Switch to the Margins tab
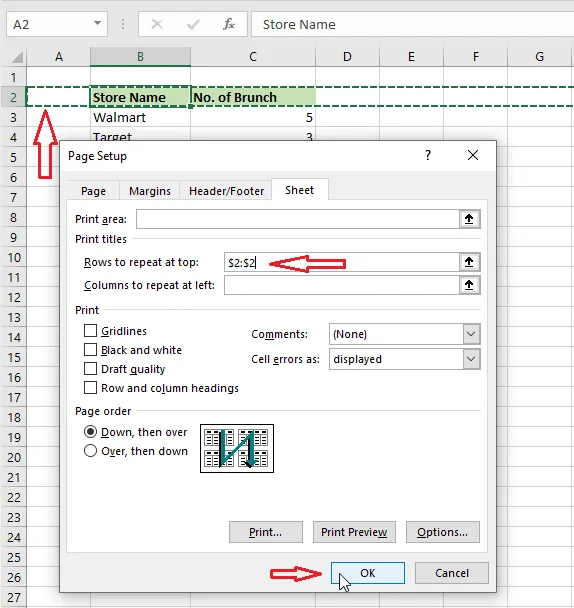Image resolution: width=574 pixels, height=608 pixels. coord(150,191)
